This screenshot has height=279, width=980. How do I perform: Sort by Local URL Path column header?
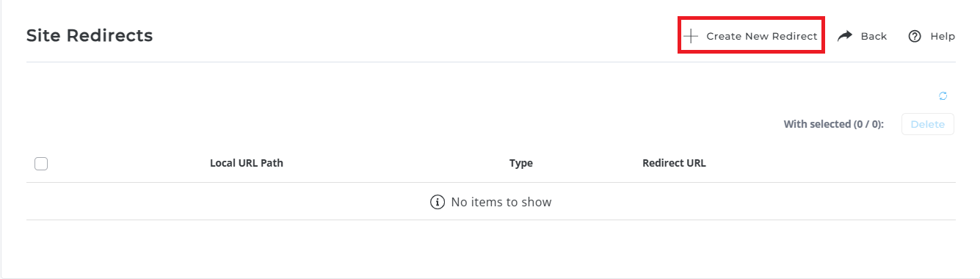247,163
